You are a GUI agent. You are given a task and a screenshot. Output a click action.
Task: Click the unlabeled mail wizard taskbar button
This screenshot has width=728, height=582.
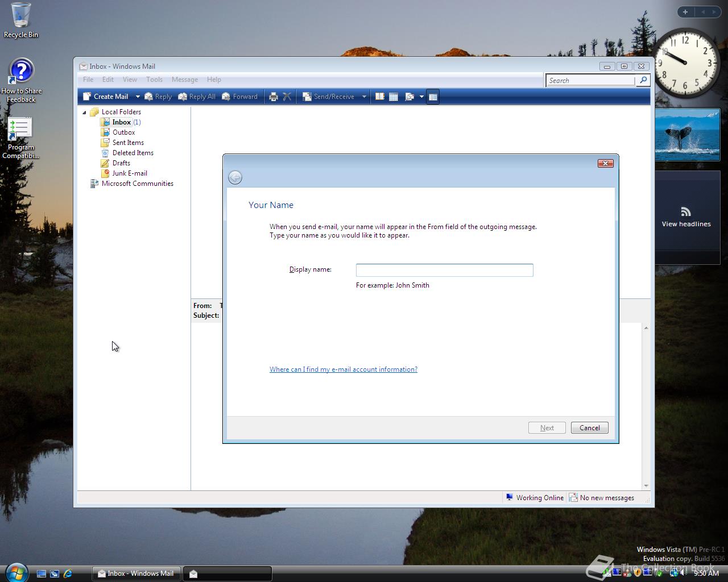[x=227, y=573]
